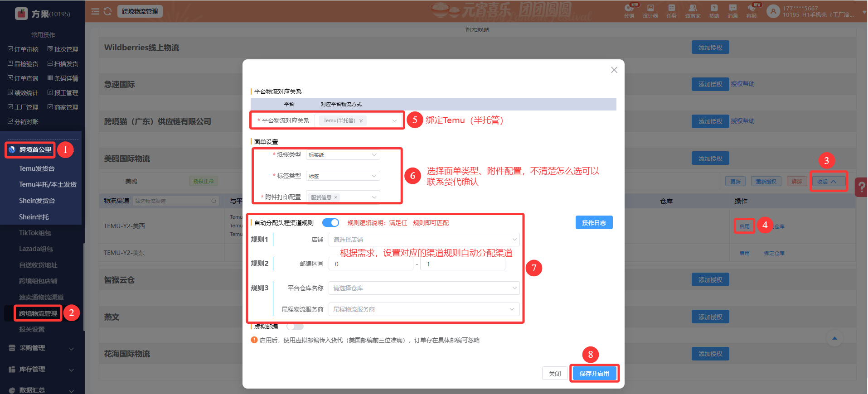The height and width of the screenshot is (394, 868).
Task: Open the 操作日志 operation log
Action: (x=594, y=222)
